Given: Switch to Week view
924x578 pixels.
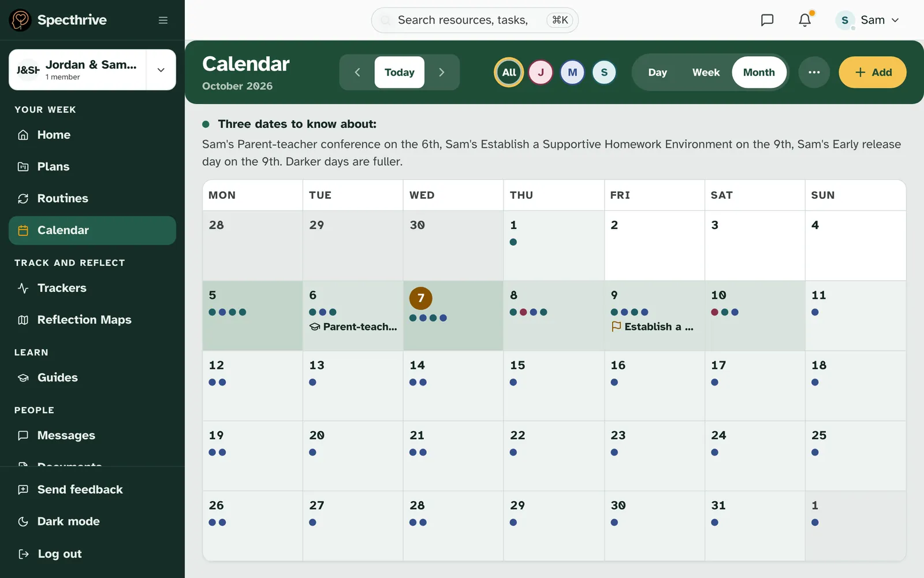Looking at the screenshot, I should click(706, 72).
